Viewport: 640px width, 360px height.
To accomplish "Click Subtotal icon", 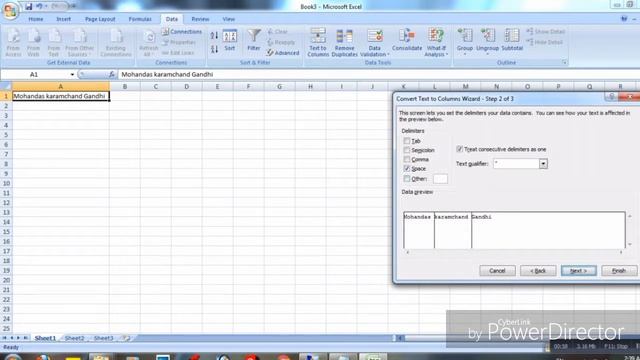I will pyautogui.click(x=512, y=40).
